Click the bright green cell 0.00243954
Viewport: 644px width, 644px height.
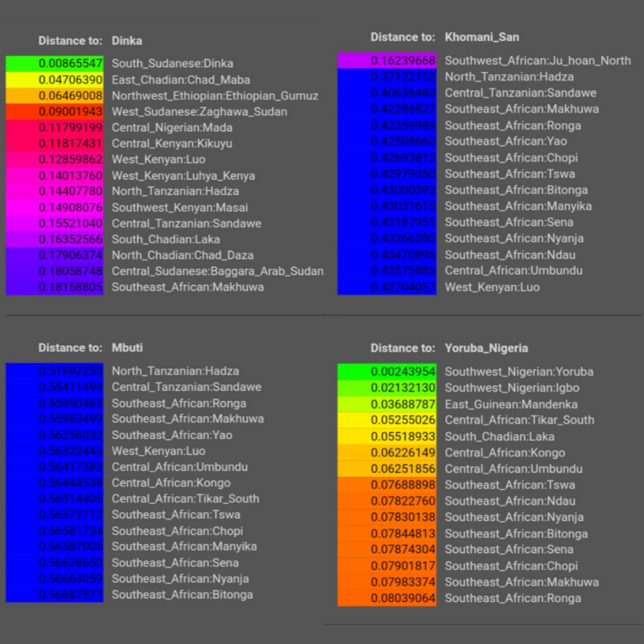pyautogui.click(x=387, y=371)
